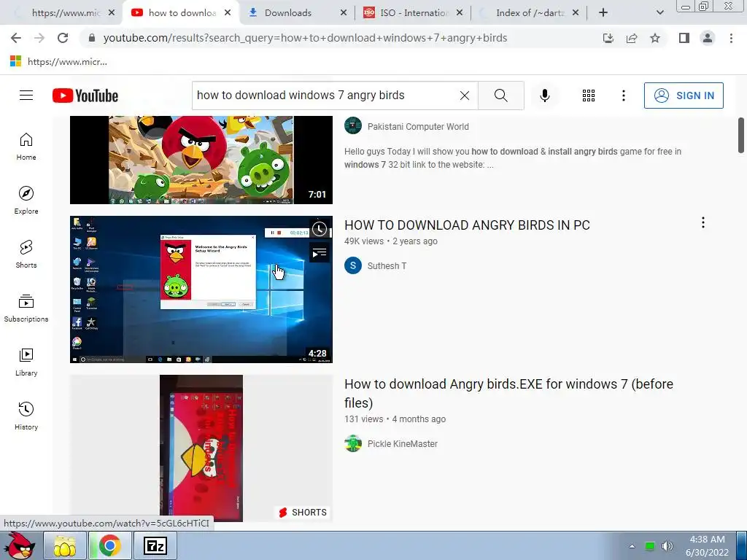Go to Home in the sidebar
The width and height of the screenshot is (747, 560).
tap(26, 146)
